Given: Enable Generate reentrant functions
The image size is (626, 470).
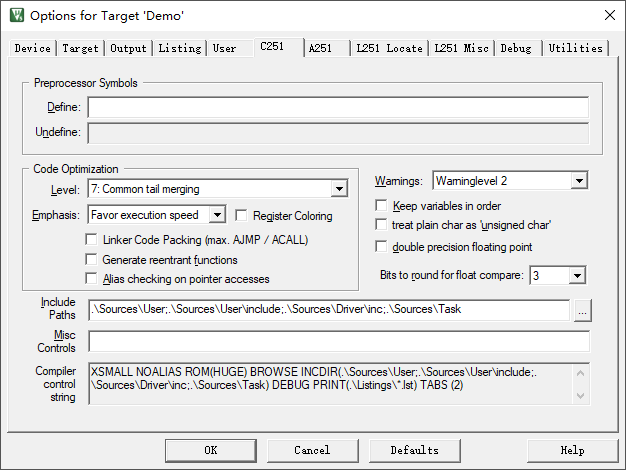Looking at the screenshot, I should pos(93,259).
